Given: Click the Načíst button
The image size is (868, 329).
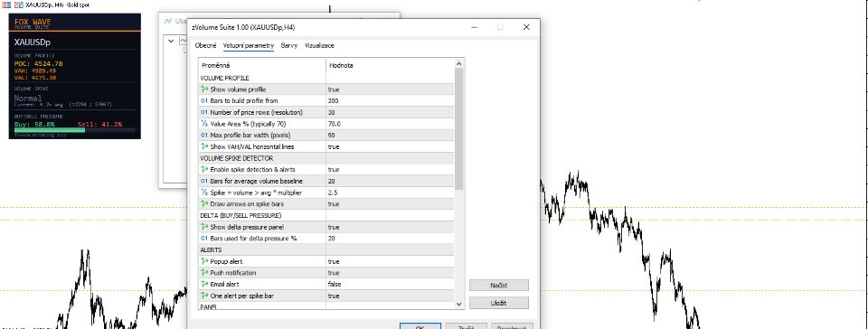Looking at the screenshot, I should pyautogui.click(x=499, y=286).
